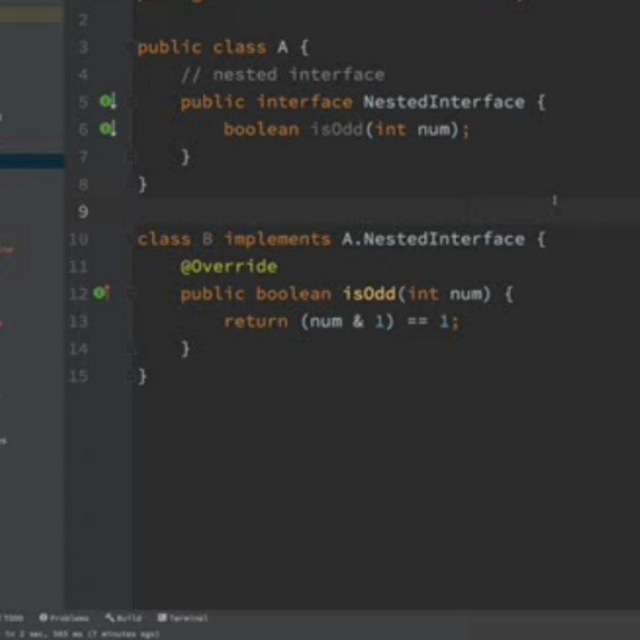Click the build time status bar message
Viewport: 640px width, 640px height.
click(x=82, y=634)
